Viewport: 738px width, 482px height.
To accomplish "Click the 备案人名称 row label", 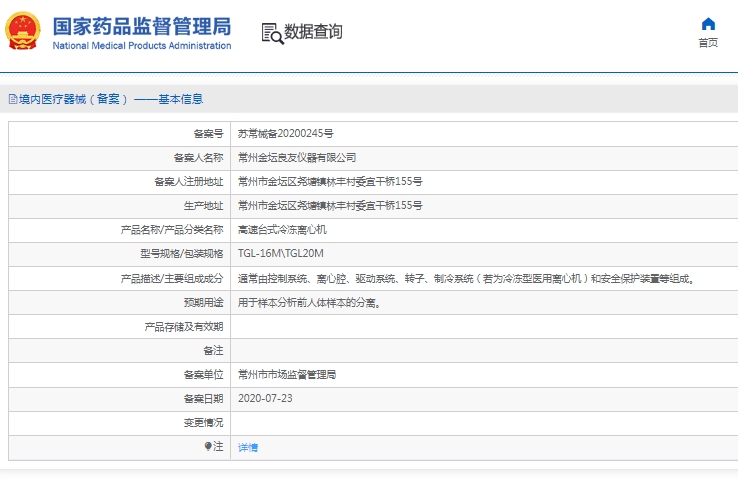I will (x=199, y=158).
